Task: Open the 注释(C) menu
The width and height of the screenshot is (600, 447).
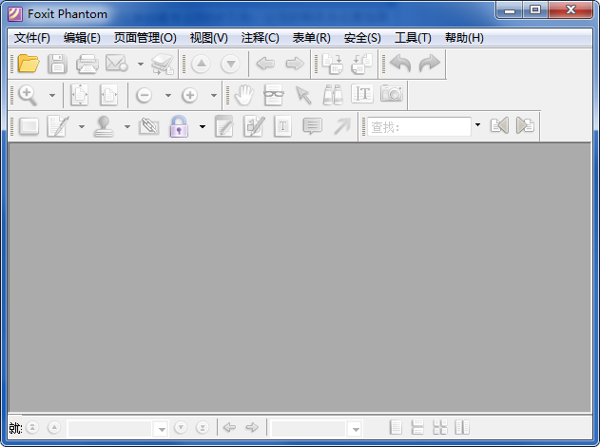Action: pyautogui.click(x=260, y=38)
